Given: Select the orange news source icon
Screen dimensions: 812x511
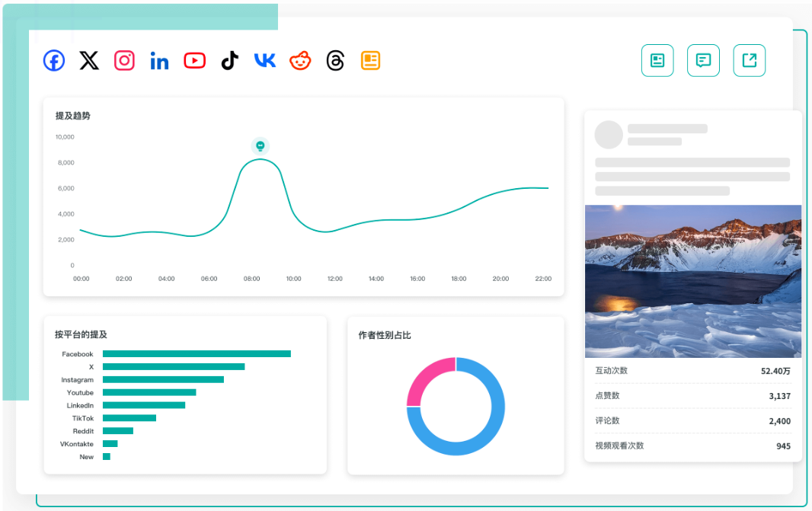Looking at the screenshot, I should [370, 61].
